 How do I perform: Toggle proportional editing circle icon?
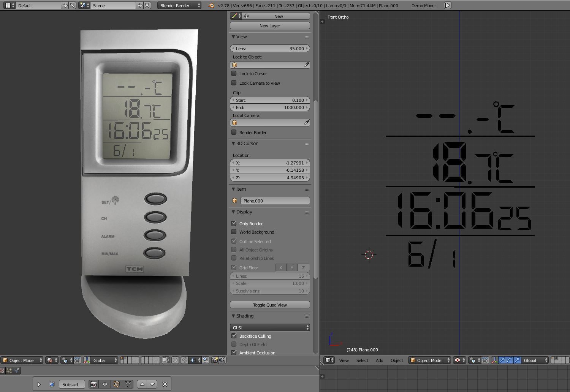click(175, 360)
